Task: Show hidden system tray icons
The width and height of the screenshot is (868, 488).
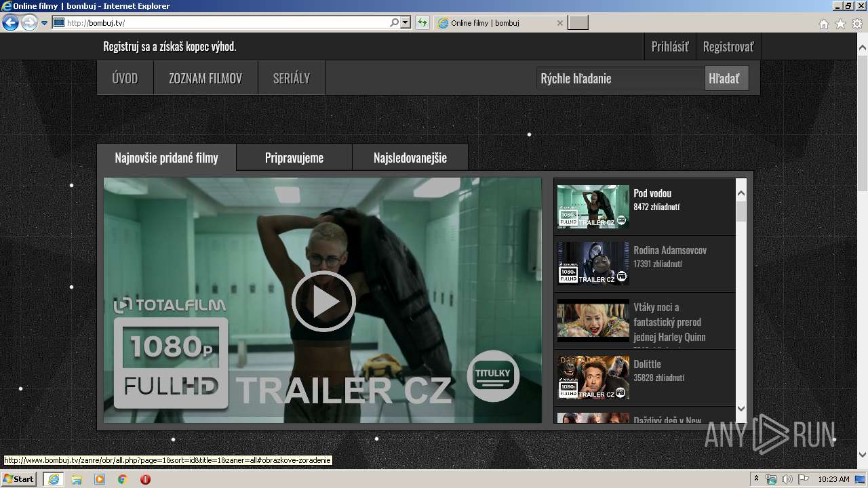Action: point(756,479)
